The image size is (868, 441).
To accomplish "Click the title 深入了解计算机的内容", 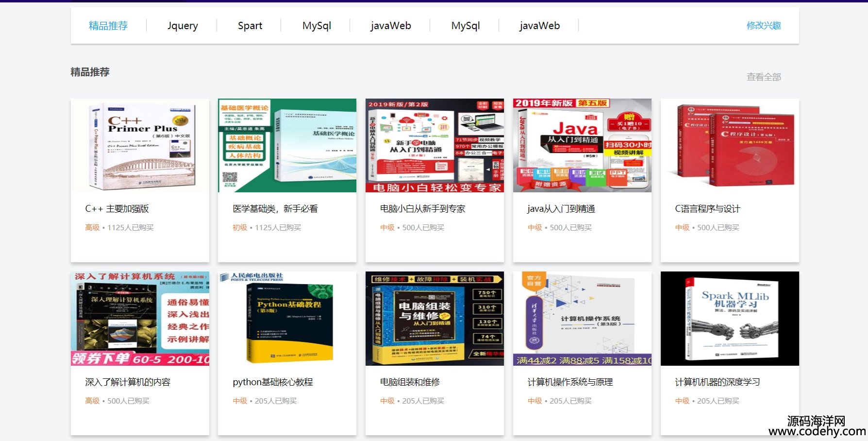I will coord(128,382).
